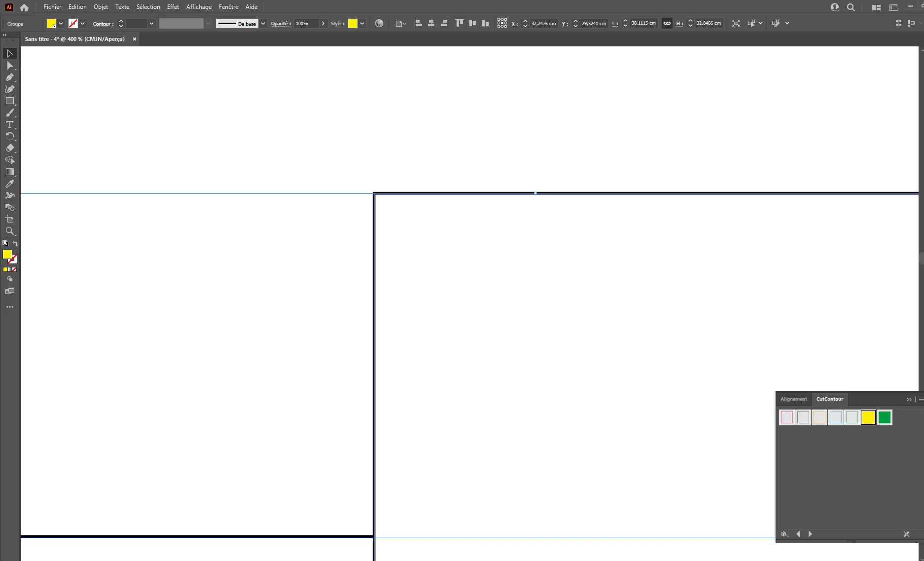Open the Sélection menu
924x561 pixels.
(148, 7)
